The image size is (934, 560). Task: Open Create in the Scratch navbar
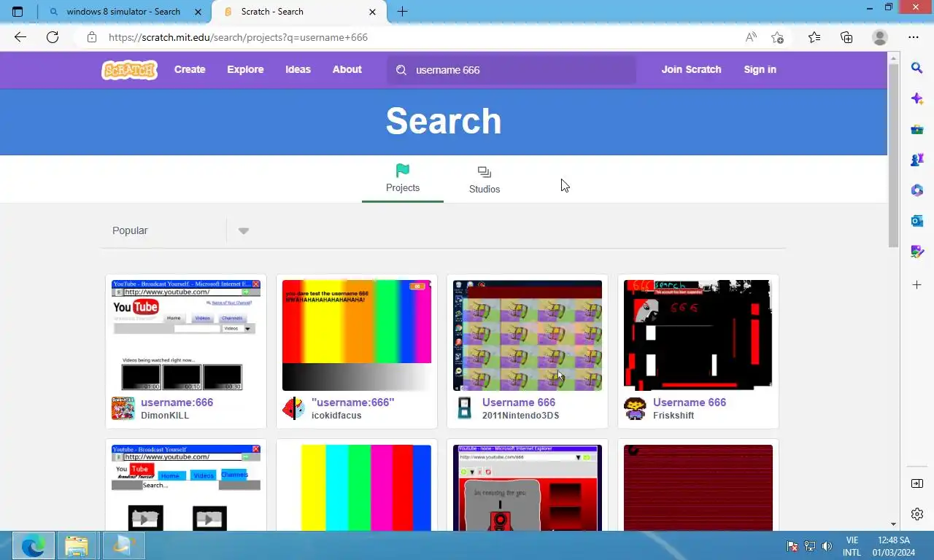click(190, 69)
